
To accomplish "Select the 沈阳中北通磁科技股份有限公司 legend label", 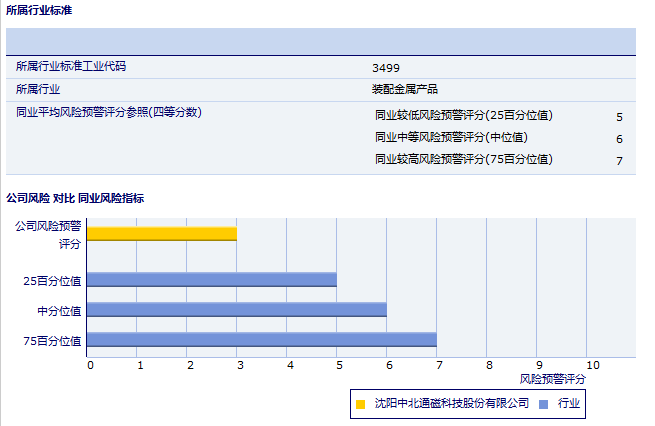I will pyautogui.click(x=451, y=403).
